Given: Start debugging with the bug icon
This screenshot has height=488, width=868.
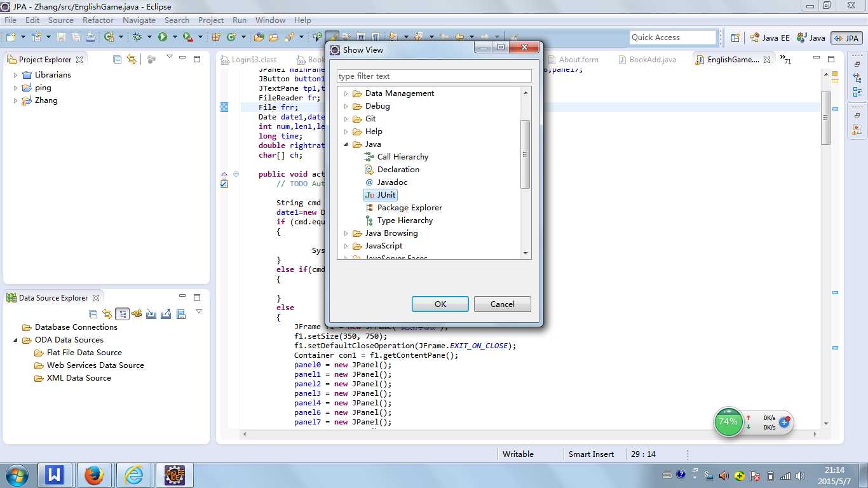Looking at the screenshot, I should coord(137,37).
